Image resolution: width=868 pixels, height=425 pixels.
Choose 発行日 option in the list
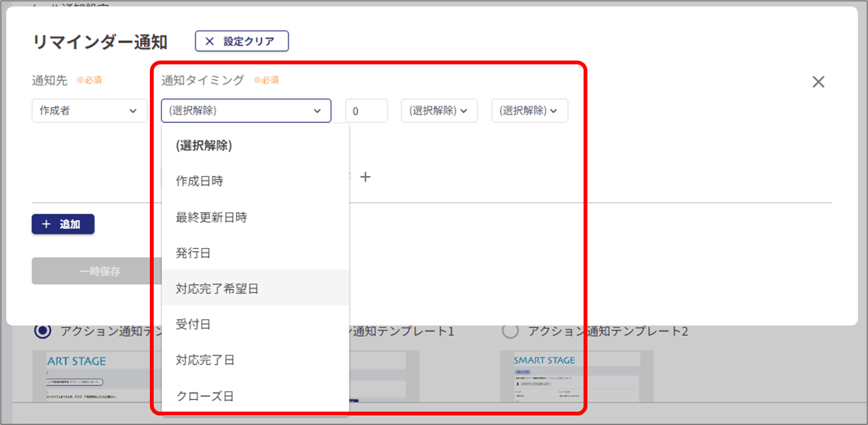pos(193,253)
